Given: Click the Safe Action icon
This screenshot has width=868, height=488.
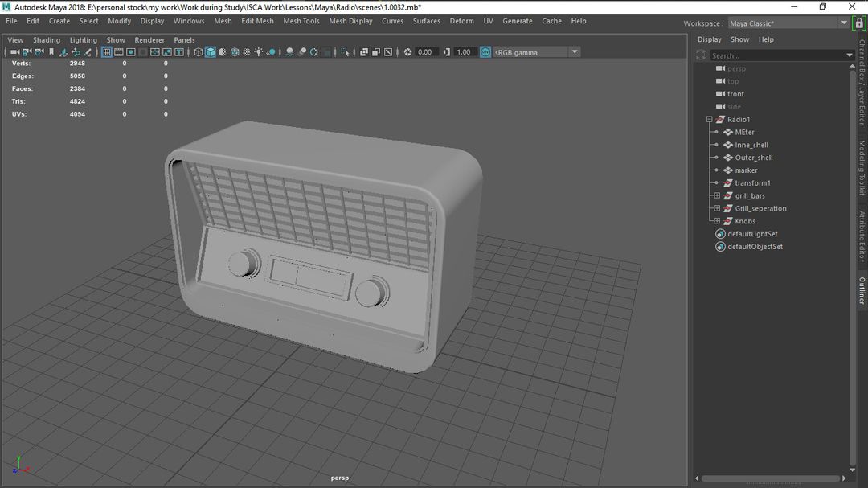Looking at the screenshot, I should (x=167, y=52).
